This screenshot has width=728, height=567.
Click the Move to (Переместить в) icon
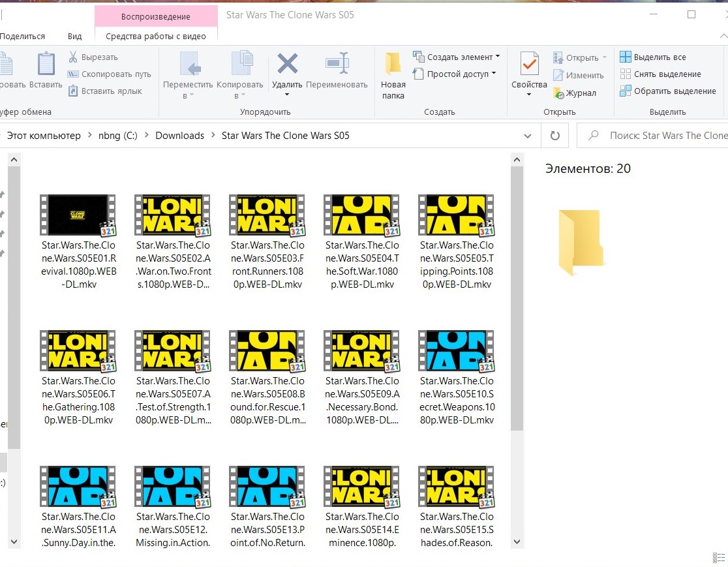[x=190, y=63]
